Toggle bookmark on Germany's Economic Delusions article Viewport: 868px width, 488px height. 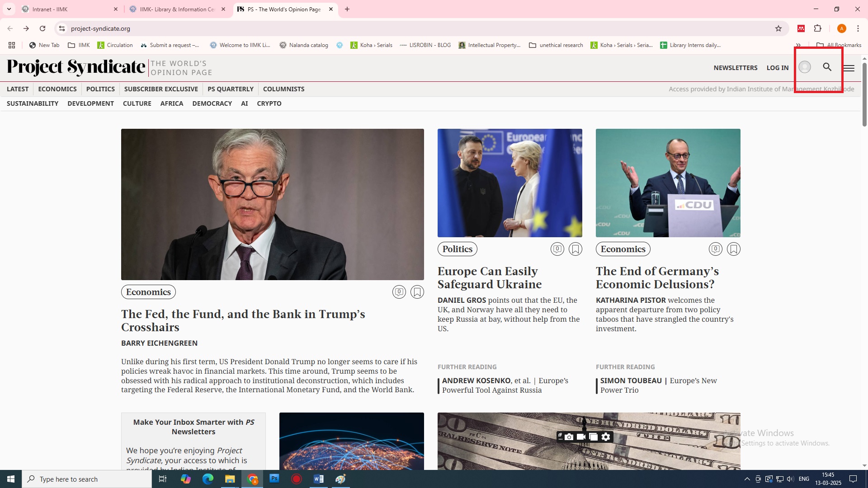tap(733, 249)
